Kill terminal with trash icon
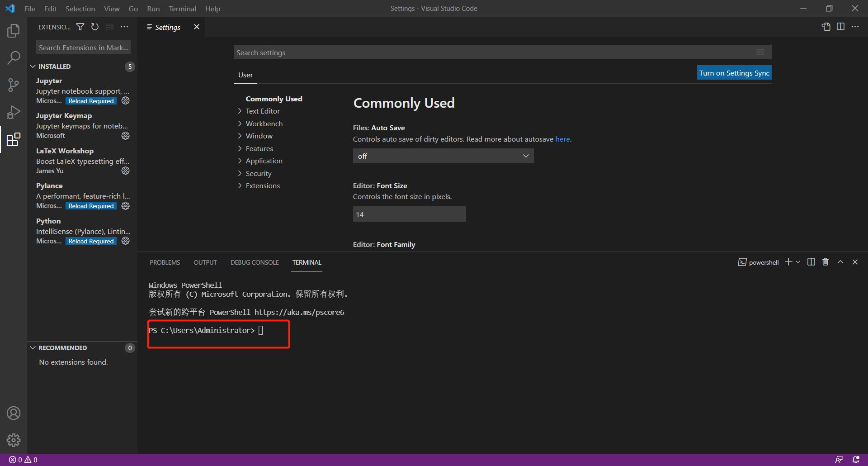Image resolution: width=868 pixels, height=466 pixels. pos(826,262)
